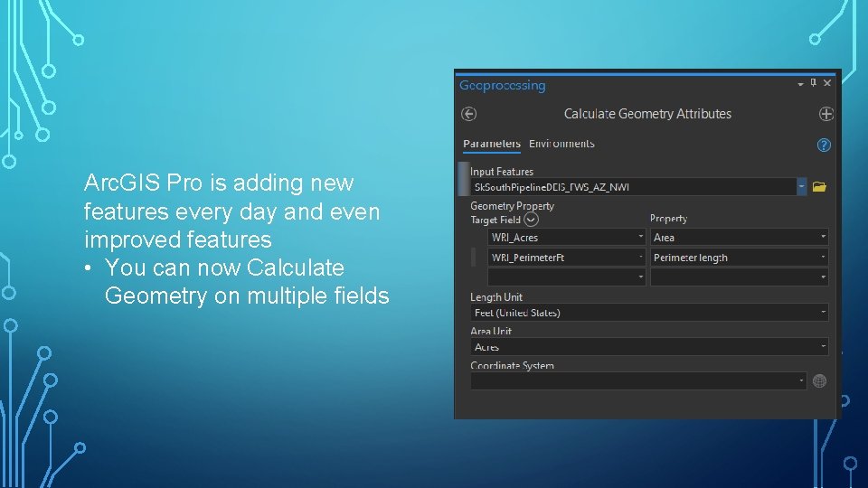
Task: Go back with the Geoprocessing back arrow
Action: [469, 114]
